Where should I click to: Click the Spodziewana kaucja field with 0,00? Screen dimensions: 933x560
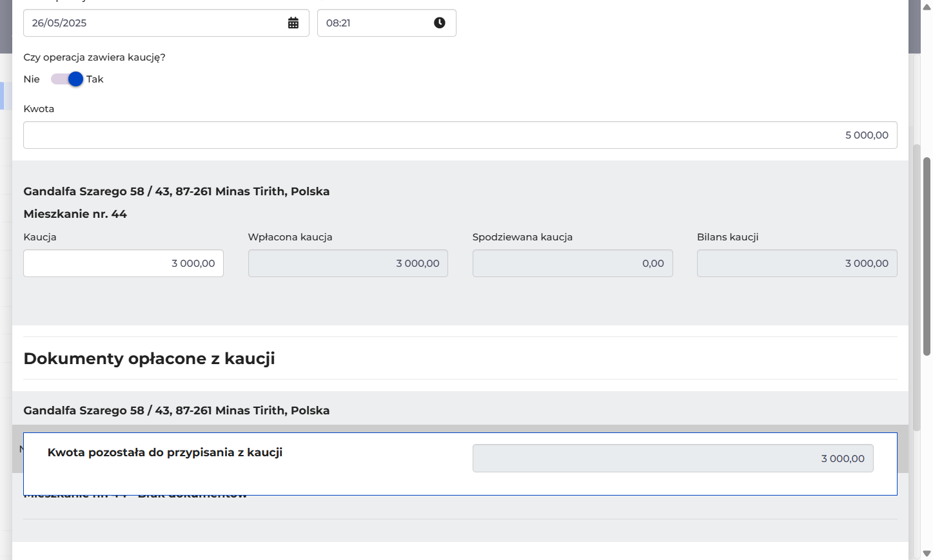tap(573, 264)
